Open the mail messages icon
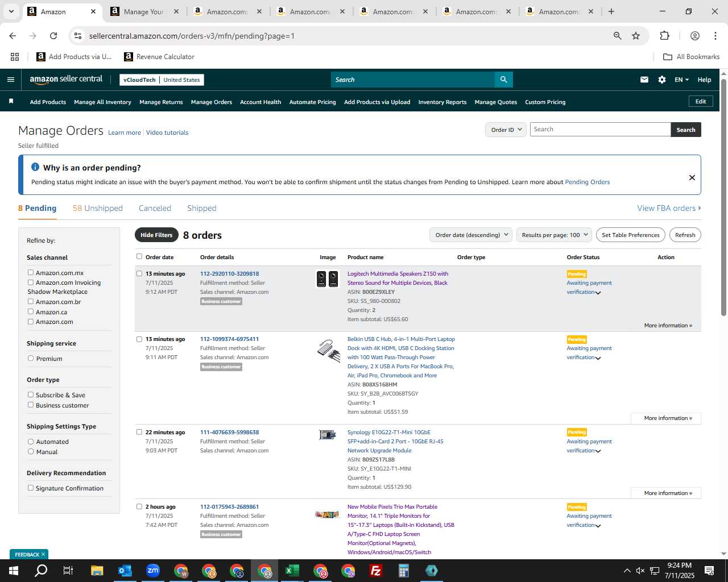 click(x=644, y=80)
